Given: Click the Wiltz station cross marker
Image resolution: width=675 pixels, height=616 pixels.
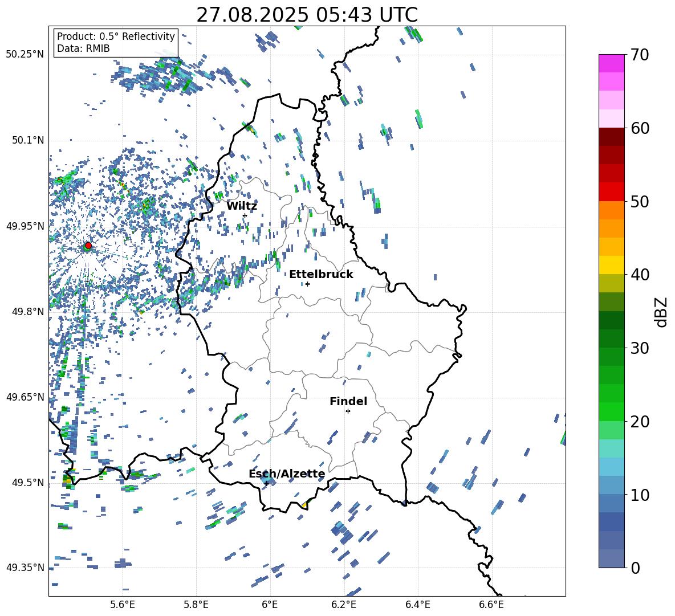Looking at the screenshot, I should click(245, 215).
